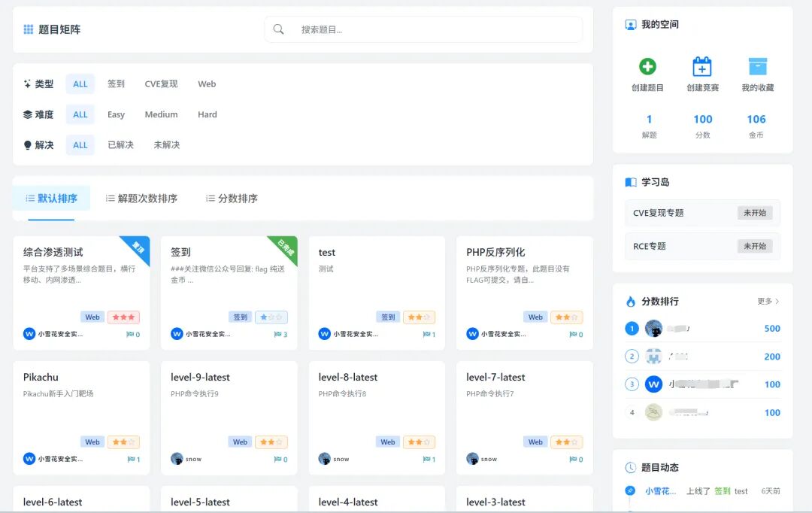812x513 pixels.
Task: Select the Web type filter
Action: tap(207, 83)
